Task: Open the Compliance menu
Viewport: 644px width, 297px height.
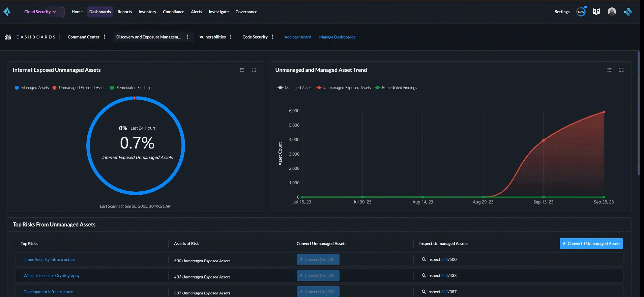Action: pos(174,12)
